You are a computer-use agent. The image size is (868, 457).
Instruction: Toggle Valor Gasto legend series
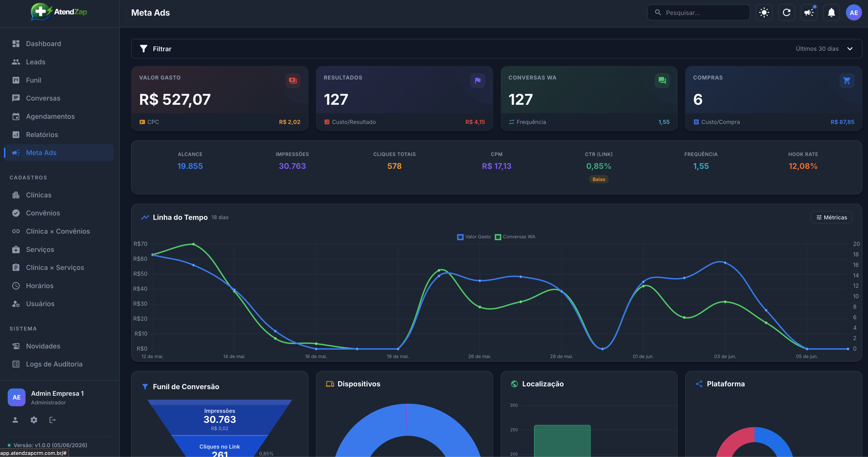(474, 237)
